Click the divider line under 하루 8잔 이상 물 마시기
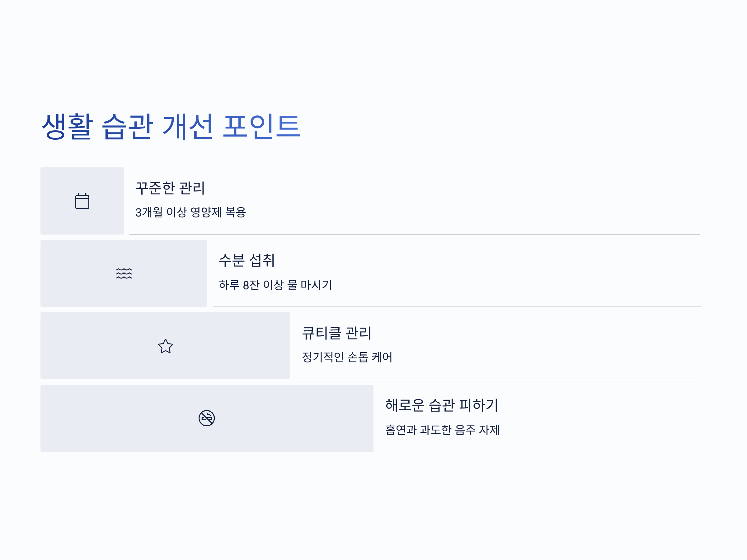 pyautogui.click(x=457, y=307)
